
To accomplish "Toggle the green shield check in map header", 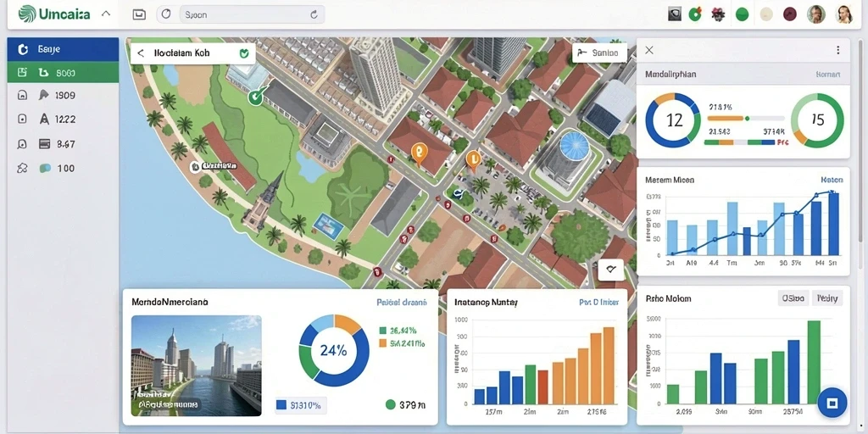I will pos(243,53).
